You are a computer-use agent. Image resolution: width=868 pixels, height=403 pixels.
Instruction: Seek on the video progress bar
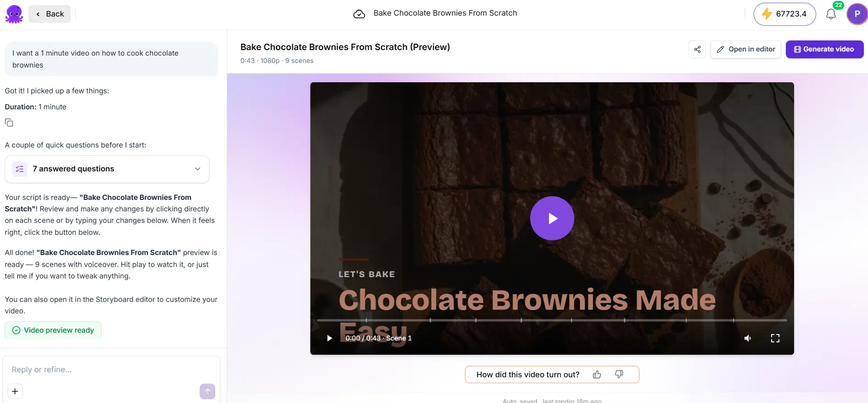pos(552,320)
